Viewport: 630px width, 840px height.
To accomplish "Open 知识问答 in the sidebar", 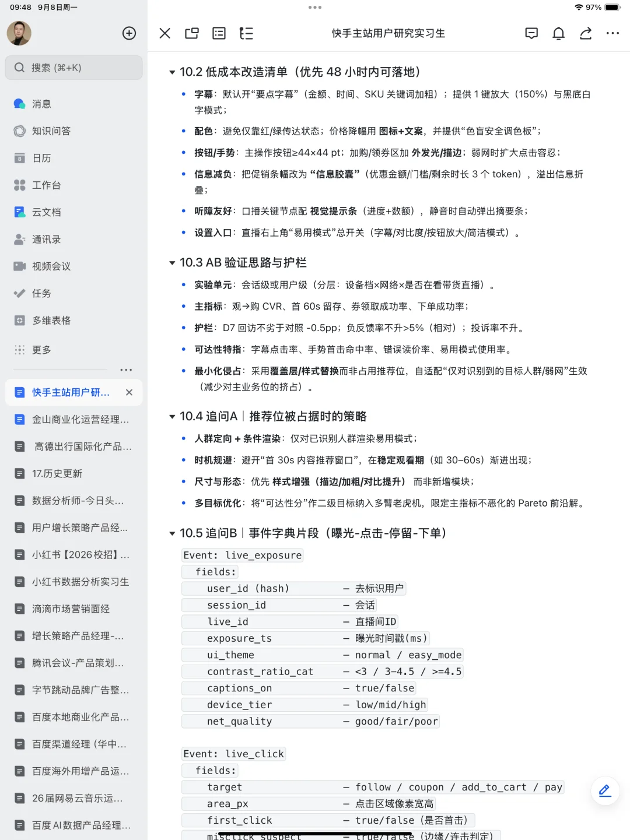I will click(x=73, y=131).
